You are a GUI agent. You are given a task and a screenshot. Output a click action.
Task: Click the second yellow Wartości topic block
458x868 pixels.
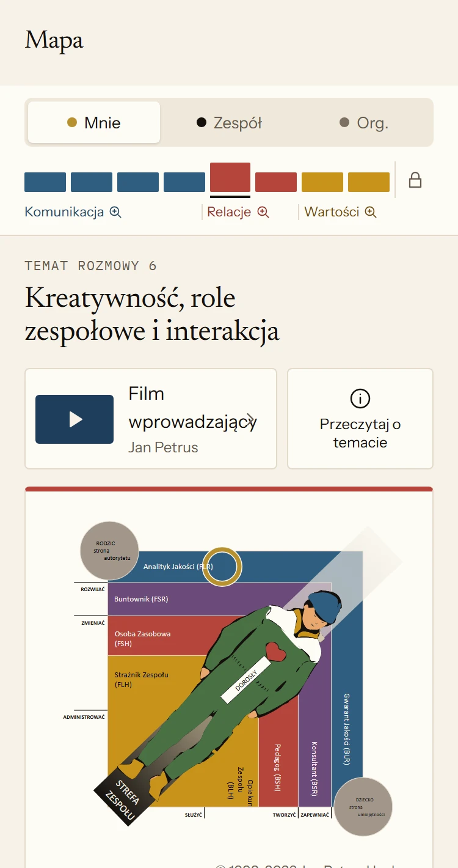click(369, 182)
